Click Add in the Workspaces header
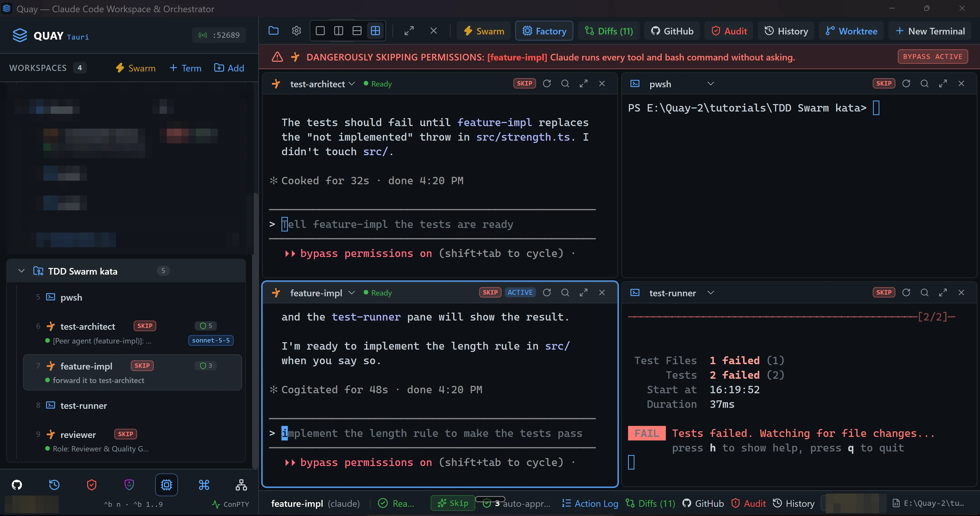 click(229, 68)
